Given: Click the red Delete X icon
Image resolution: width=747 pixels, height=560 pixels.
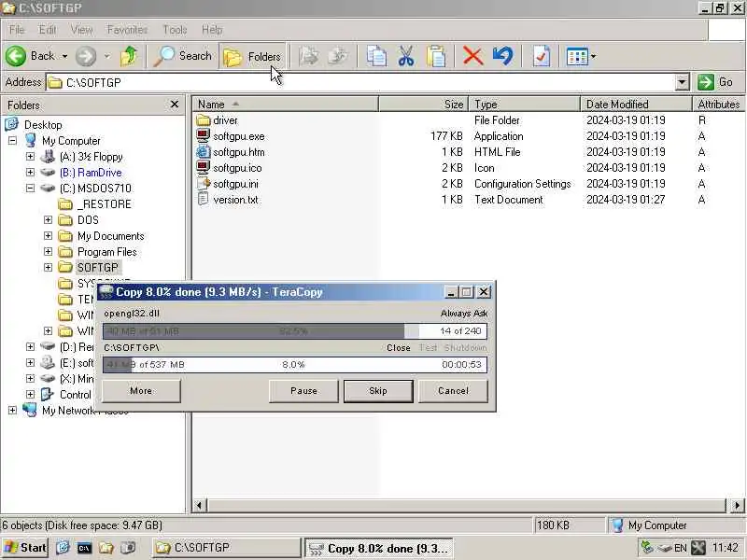Looking at the screenshot, I should [x=472, y=56].
